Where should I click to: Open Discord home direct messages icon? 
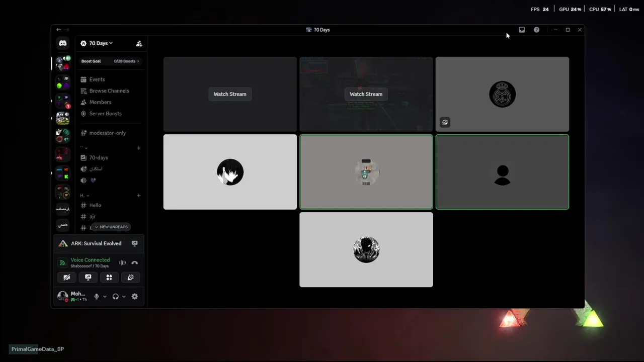[x=62, y=43]
